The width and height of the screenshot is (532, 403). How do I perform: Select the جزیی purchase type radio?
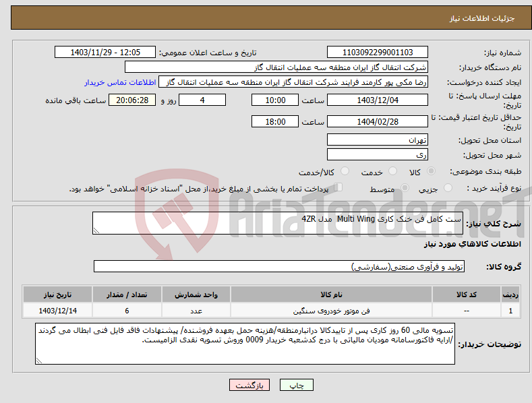[x=448, y=188]
